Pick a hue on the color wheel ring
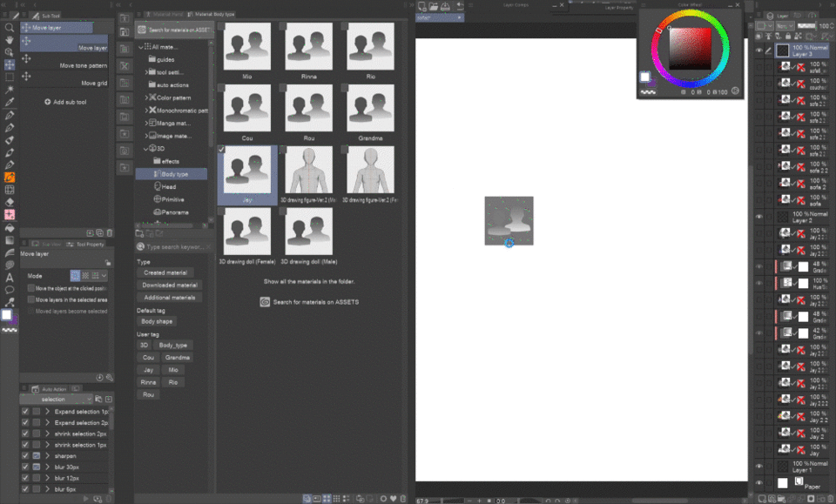Image resolution: width=836 pixels, height=504 pixels. [725, 49]
